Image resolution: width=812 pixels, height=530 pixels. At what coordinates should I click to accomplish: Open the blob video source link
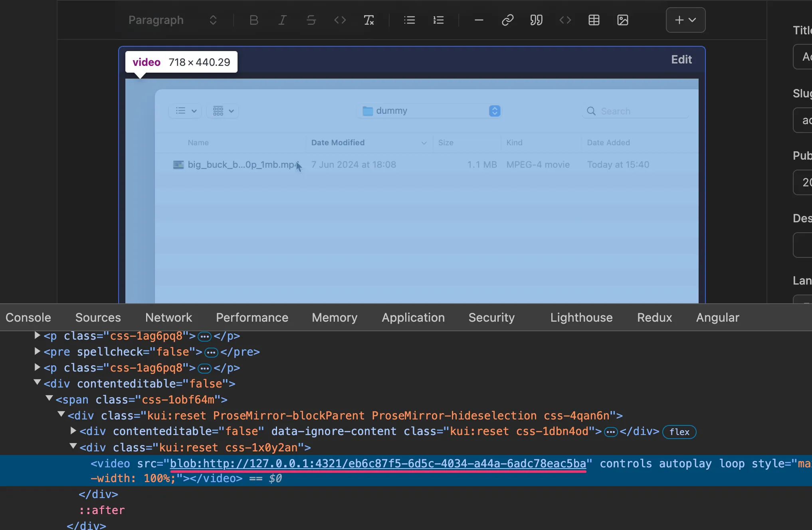[378, 463]
